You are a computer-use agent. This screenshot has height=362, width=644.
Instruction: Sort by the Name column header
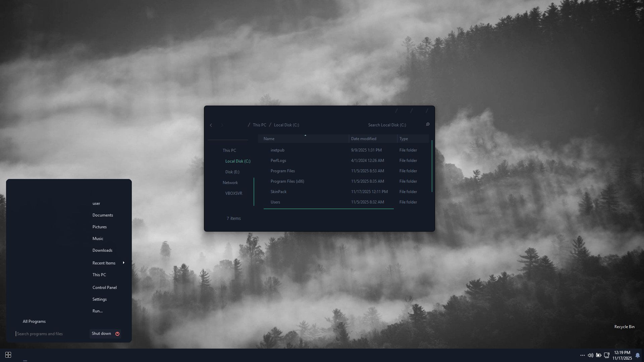269,139
